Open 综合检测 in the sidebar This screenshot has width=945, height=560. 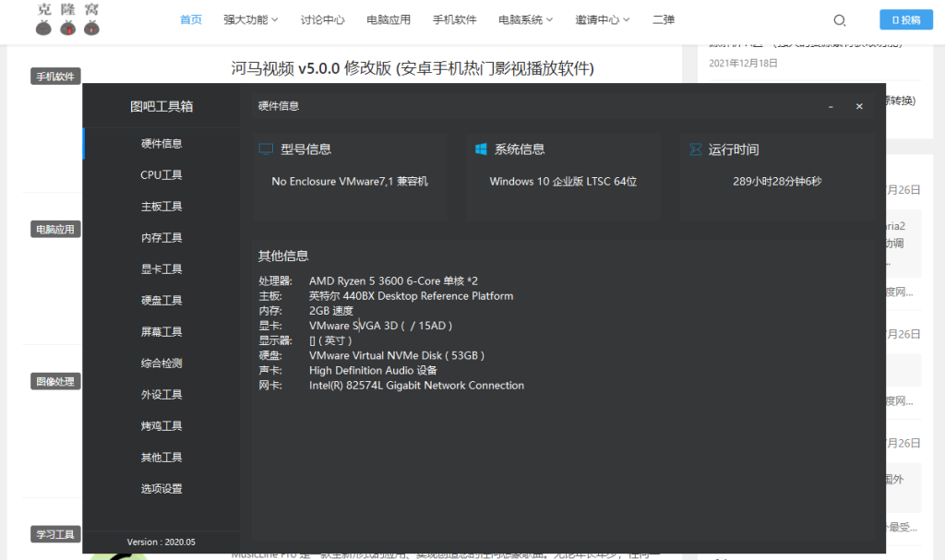pos(161,363)
